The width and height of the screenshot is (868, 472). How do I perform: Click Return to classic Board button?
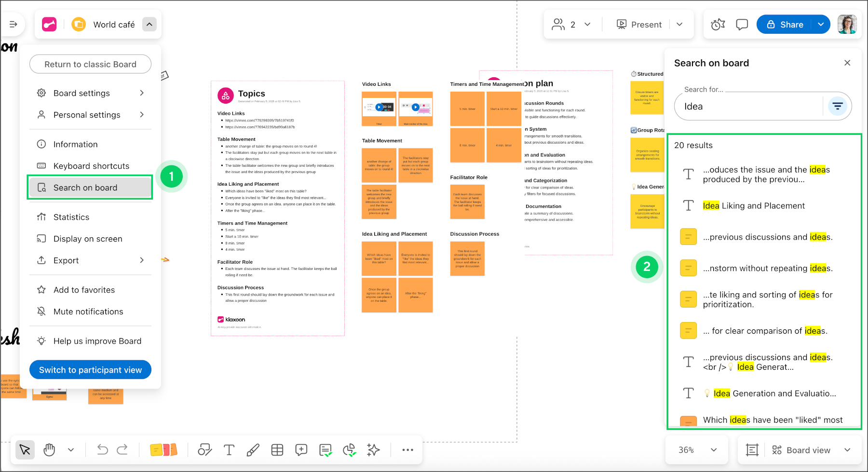(x=90, y=64)
